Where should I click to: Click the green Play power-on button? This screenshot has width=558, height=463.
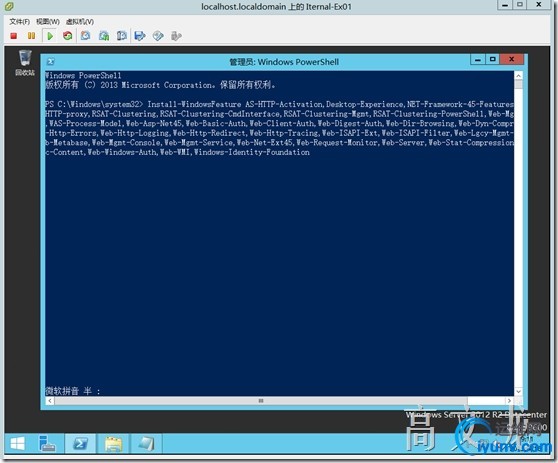[x=50, y=36]
